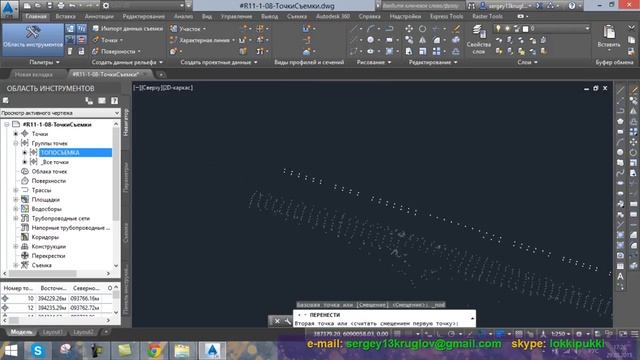Image resolution: width=640 pixels, height=360 pixels.
Task: Close the command line with the X button
Action: pyautogui.click(x=277, y=321)
